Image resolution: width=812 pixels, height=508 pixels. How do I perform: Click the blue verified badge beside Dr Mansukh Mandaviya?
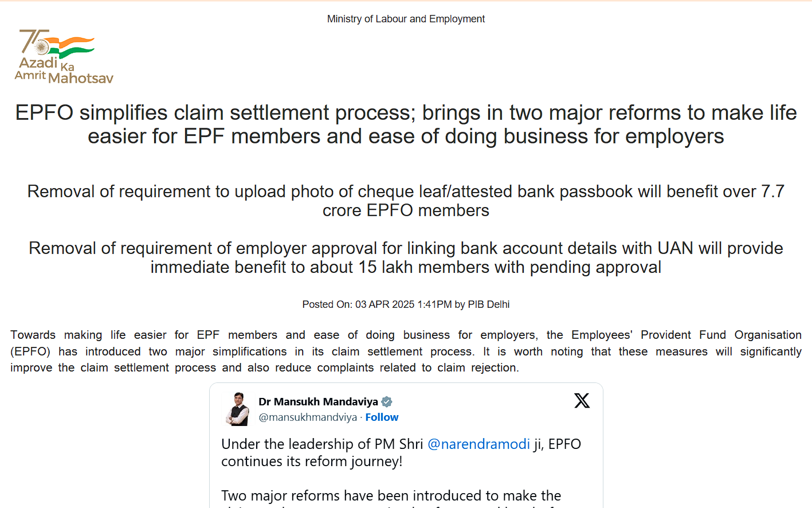(386, 401)
